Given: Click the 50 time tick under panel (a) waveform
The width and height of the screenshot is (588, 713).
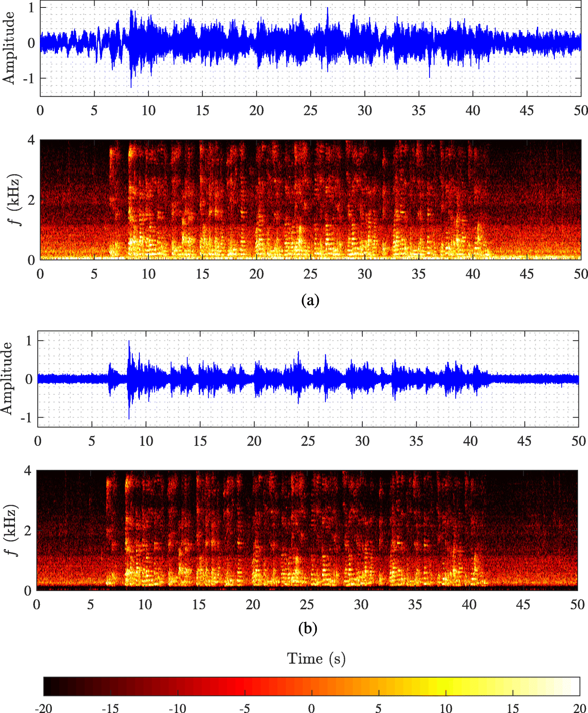Looking at the screenshot, I should tap(581, 110).
